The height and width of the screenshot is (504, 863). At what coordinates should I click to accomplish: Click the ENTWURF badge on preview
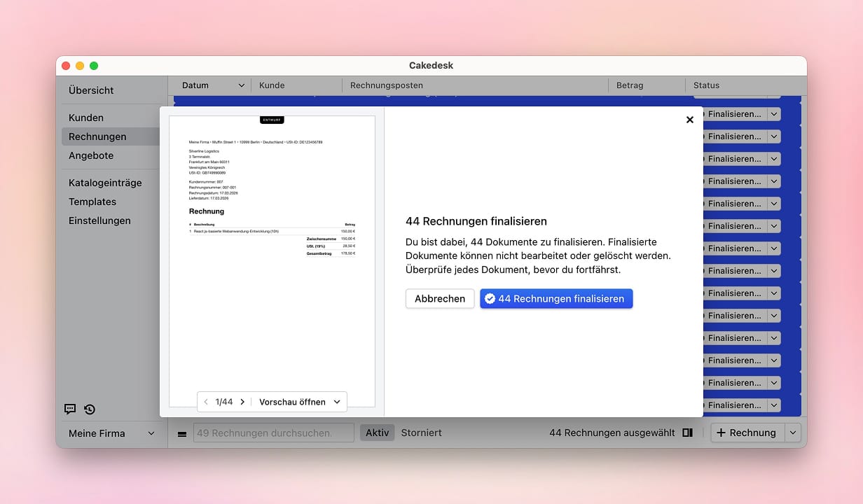[x=272, y=120]
